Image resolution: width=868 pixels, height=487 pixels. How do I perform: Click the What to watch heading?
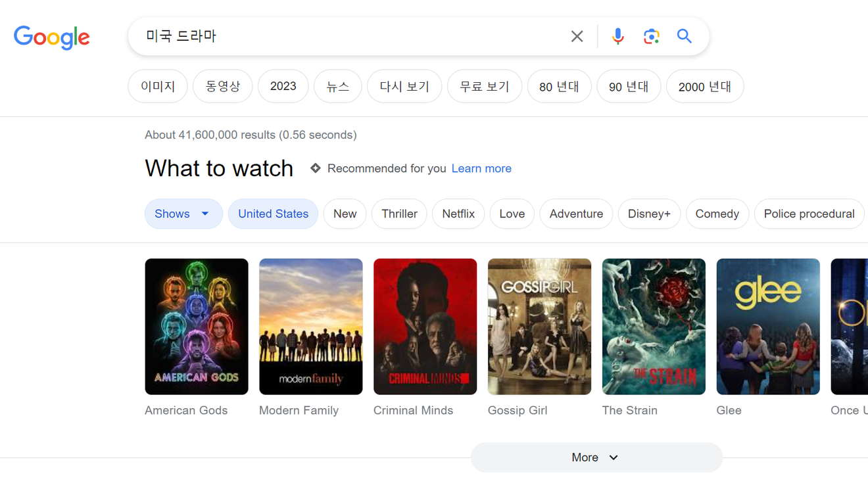219,168
